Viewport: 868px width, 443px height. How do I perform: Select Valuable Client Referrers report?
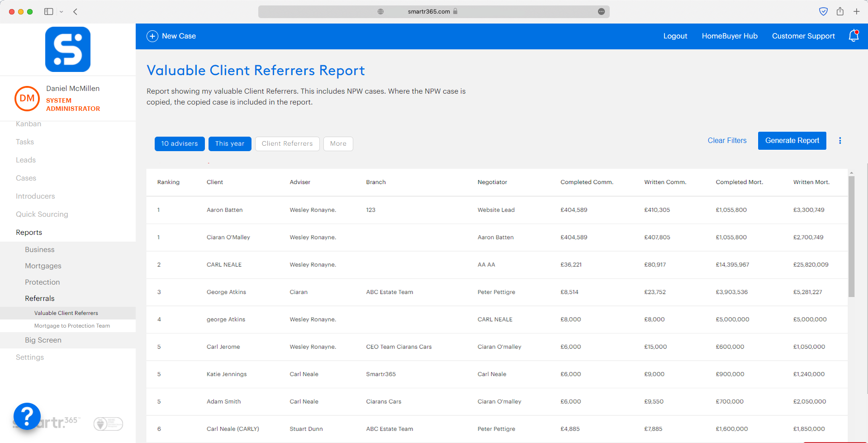click(66, 313)
